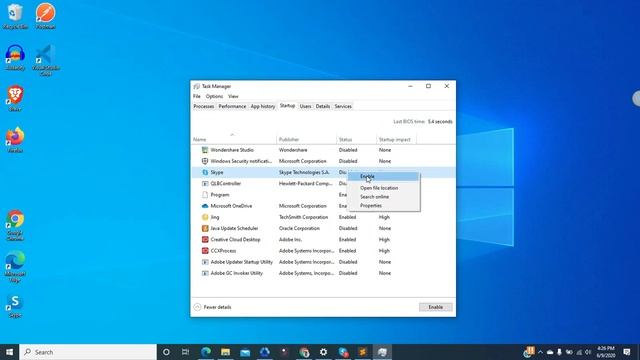The height and width of the screenshot is (360, 640).
Task: Open the Mail app from the taskbar
Action: 245,352
